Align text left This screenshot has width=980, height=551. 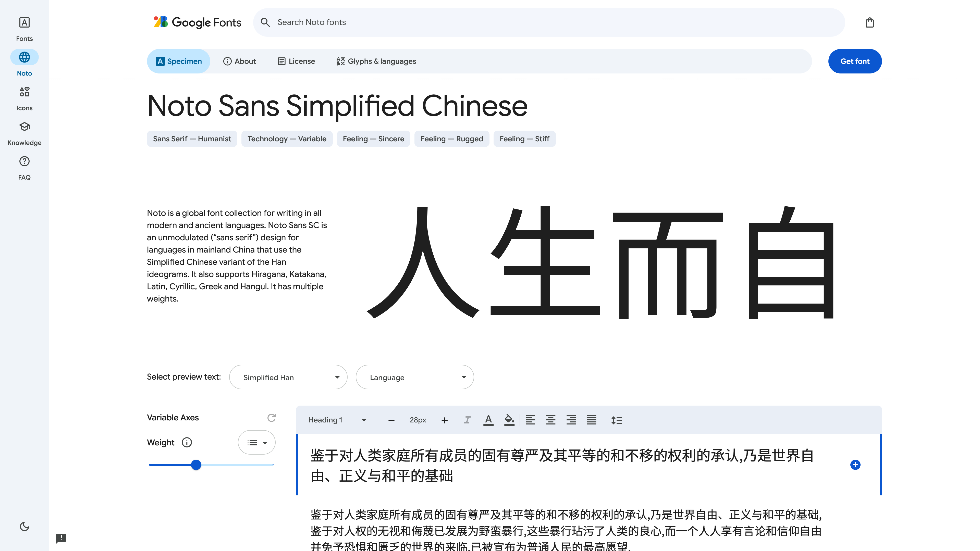click(x=530, y=420)
